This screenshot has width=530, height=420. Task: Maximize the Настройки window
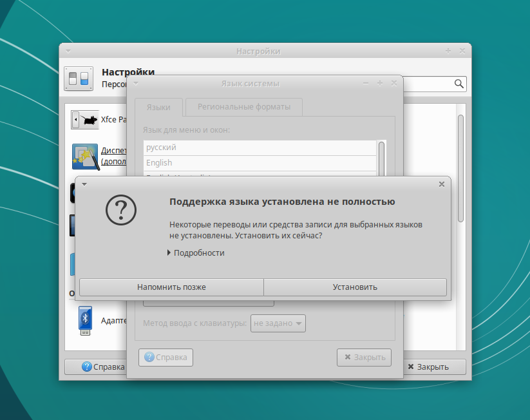(448, 51)
